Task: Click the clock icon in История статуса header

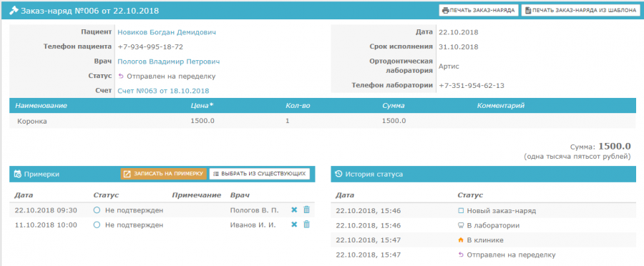Action: click(x=338, y=174)
